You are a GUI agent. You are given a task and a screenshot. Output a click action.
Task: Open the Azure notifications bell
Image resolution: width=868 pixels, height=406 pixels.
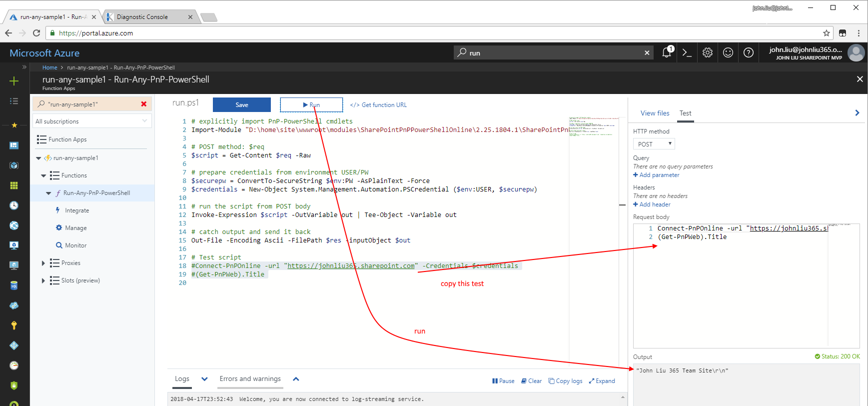667,52
